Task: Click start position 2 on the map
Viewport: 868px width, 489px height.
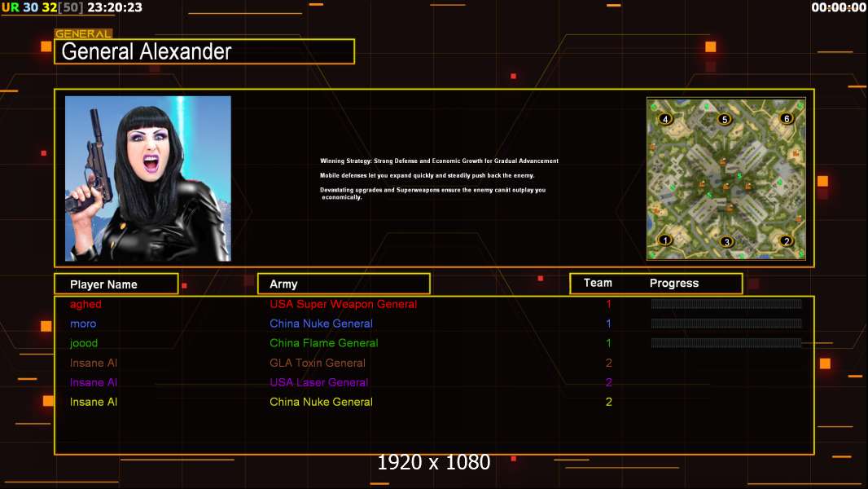Action: pos(786,241)
